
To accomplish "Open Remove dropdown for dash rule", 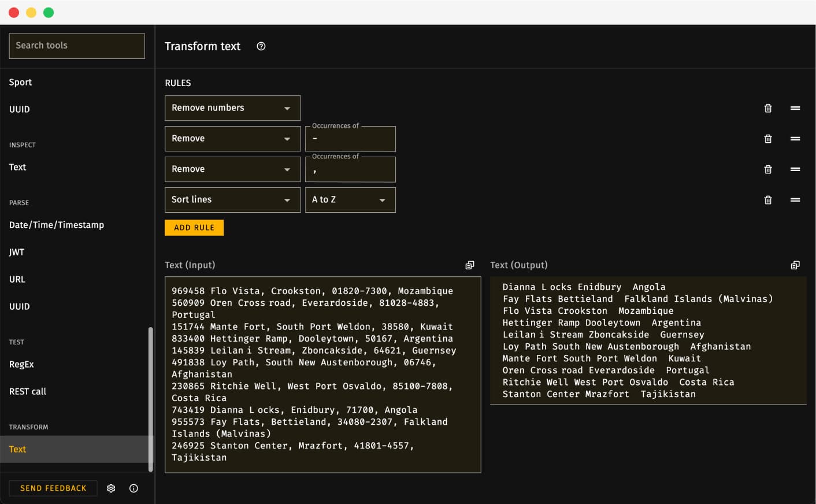I will pyautogui.click(x=232, y=139).
